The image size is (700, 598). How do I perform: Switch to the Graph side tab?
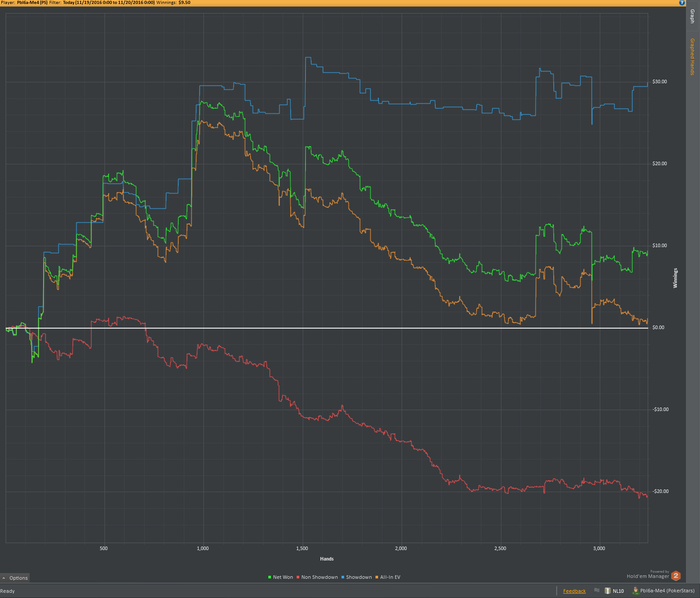coord(693,17)
